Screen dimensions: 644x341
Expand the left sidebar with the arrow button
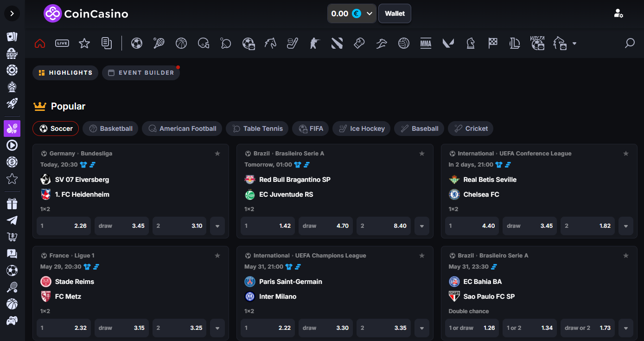tap(12, 13)
